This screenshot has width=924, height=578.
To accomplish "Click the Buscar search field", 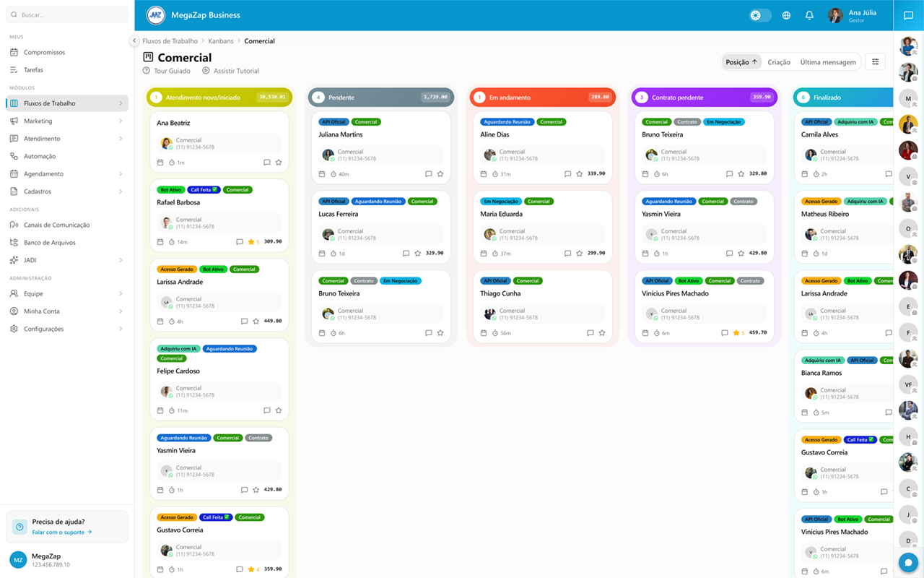I will 67,14.
